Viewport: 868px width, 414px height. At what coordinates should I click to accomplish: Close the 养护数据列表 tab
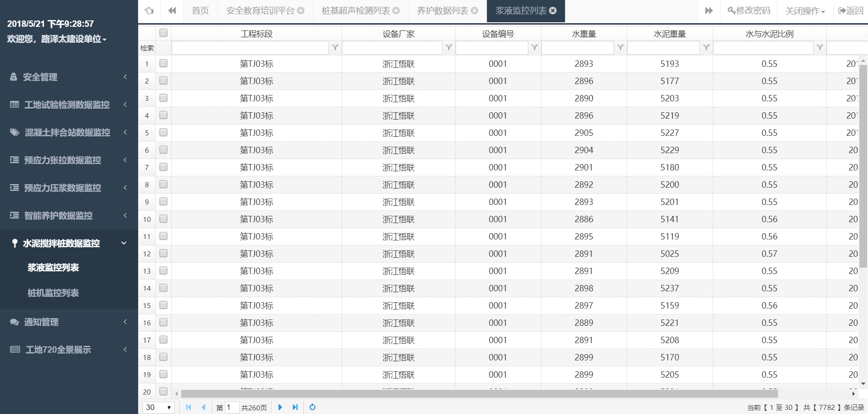tap(475, 11)
